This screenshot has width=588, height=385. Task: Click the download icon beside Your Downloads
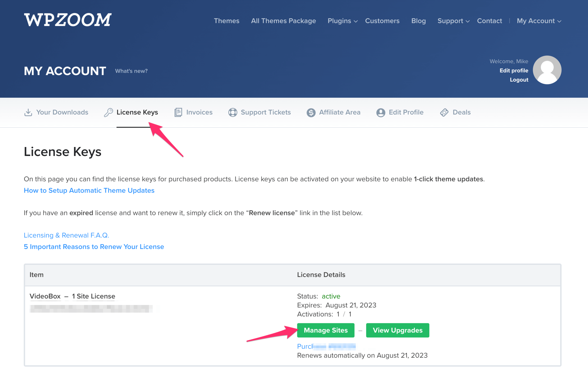pyautogui.click(x=28, y=112)
